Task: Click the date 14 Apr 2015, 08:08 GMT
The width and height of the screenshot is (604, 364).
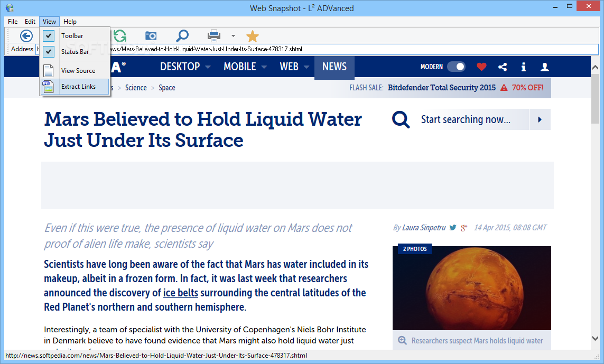Action: pyautogui.click(x=510, y=228)
